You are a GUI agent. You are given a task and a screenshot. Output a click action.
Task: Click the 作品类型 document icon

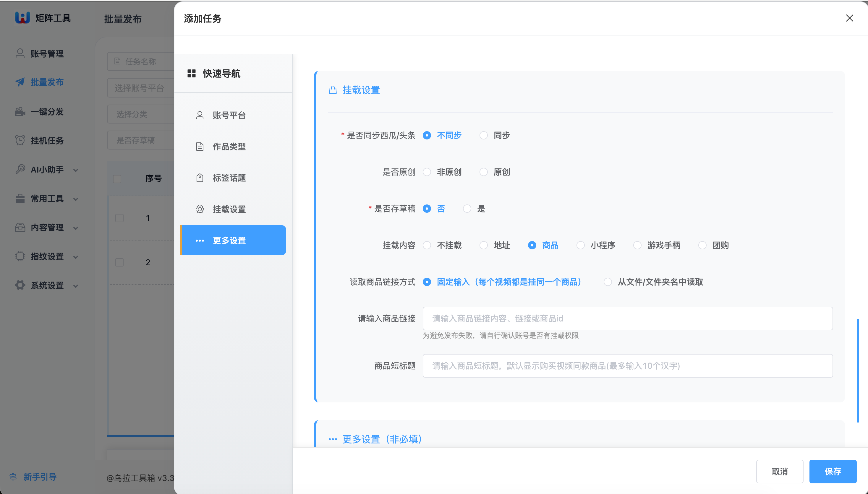point(200,147)
